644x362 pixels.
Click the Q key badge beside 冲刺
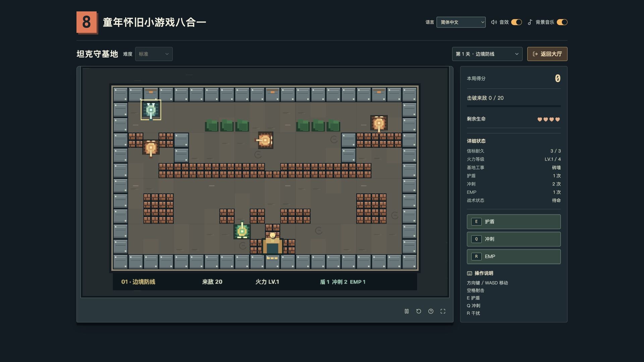coord(476,239)
